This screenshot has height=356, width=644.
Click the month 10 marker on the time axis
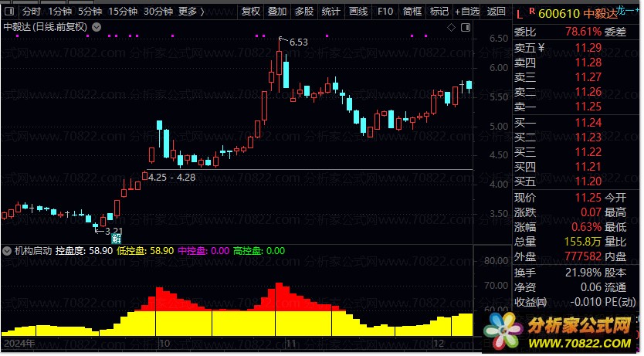[164, 344]
